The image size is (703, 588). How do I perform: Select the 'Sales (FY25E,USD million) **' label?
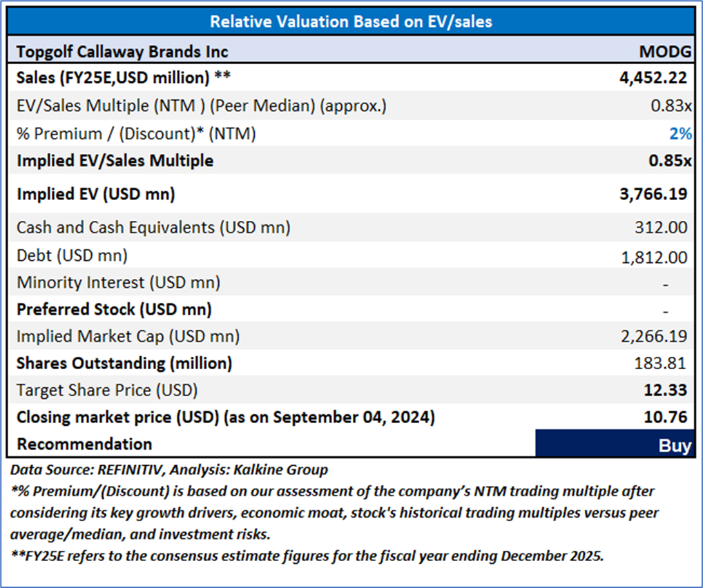pos(124,77)
